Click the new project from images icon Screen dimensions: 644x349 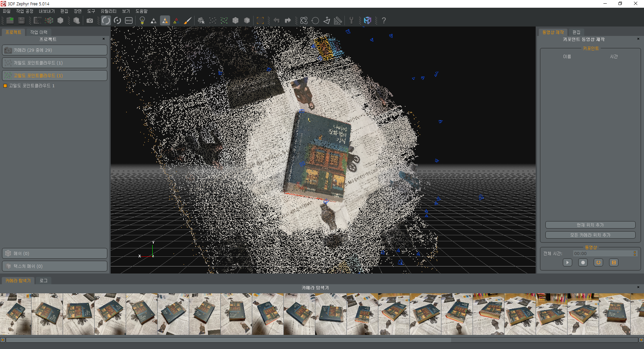click(x=38, y=20)
